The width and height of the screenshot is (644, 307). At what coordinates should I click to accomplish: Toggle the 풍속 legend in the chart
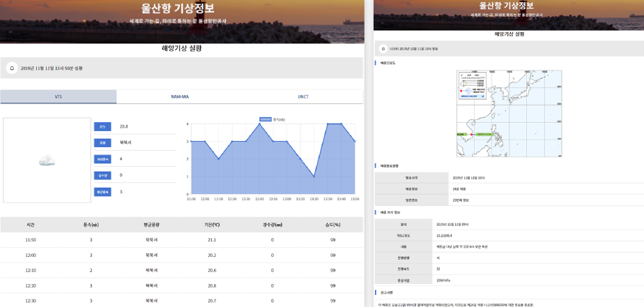(273, 119)
